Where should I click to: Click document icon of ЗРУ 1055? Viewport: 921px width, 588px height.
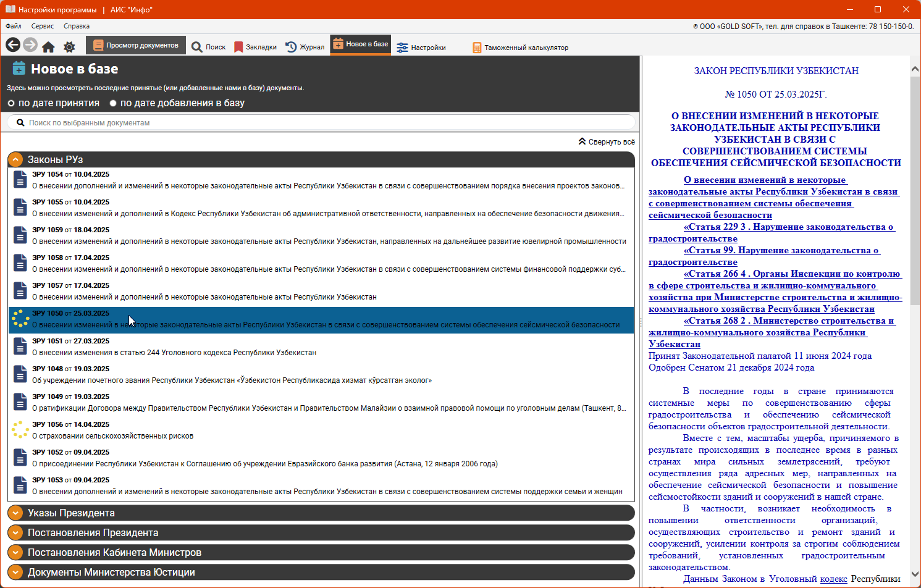pos(20,208)
